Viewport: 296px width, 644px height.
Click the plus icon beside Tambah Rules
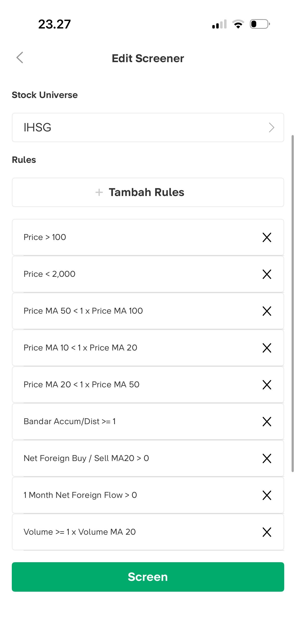click(99, 192)
